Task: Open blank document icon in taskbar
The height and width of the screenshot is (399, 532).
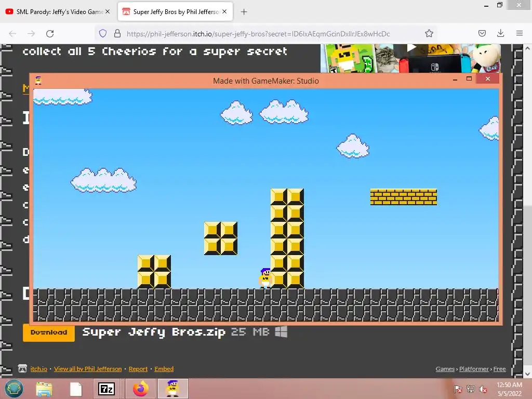Action: [x=76, y=389]
